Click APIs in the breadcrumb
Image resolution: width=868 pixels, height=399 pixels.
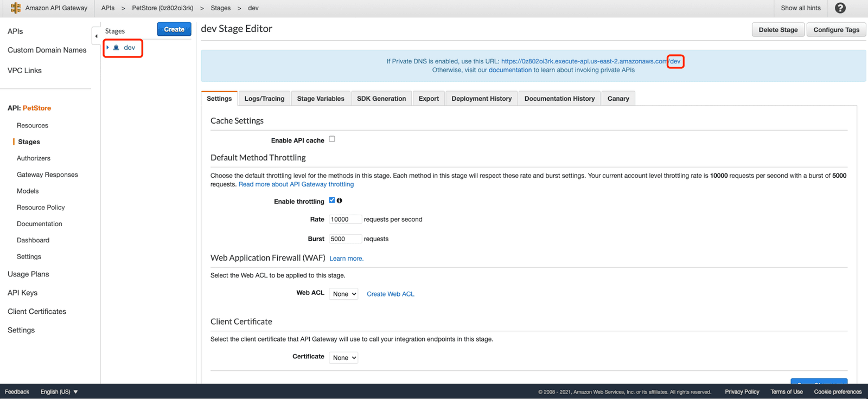(108, 8)
